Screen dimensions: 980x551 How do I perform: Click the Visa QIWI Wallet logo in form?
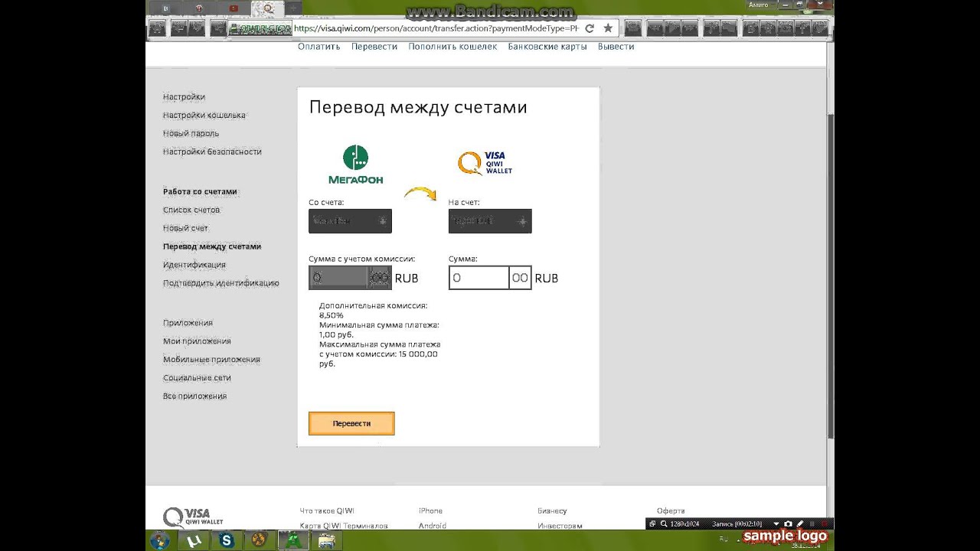coord(485,162)
